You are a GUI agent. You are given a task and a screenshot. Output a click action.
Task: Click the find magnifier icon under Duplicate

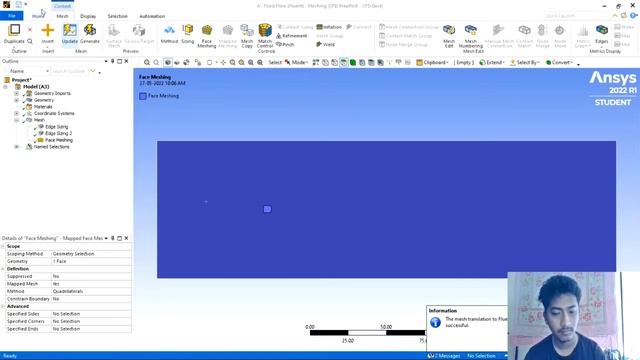click(30, 41)
